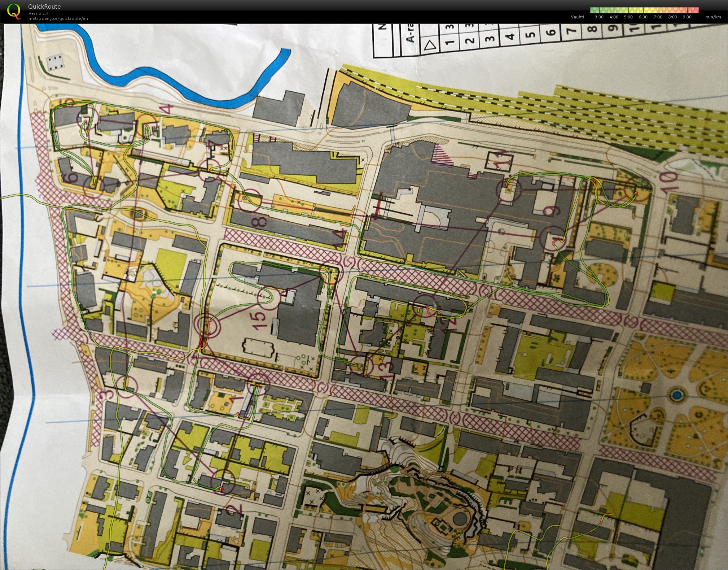The height and width of the screenshot is (570, 728).
Task: Click control circle 15 on the map
Action: coord(269,299)
